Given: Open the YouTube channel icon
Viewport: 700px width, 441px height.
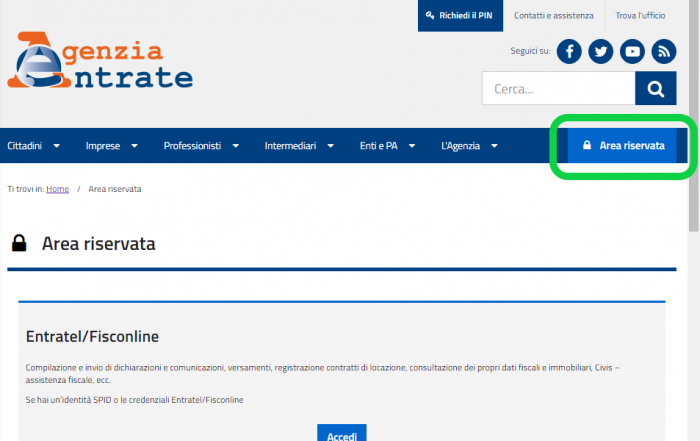Looking at the screenshot, I should (x=632, y=51).
